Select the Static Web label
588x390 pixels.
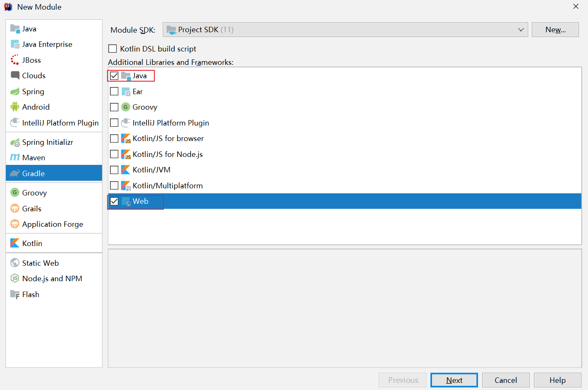[41, 263]
